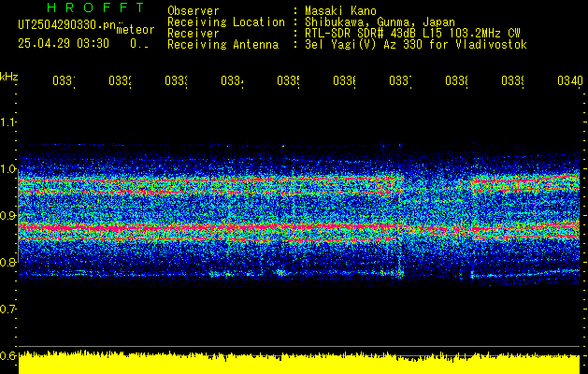Click the green HROFFT title text

(x=96, y=7)
